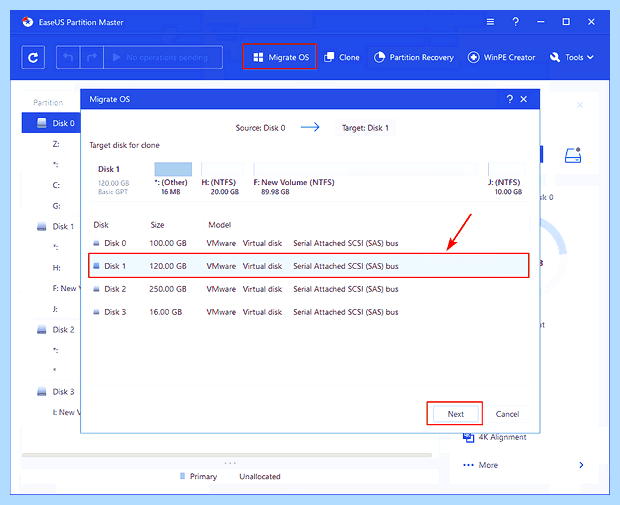Click the Redo arrow in the toolbar
620x505 pixels.
pos(92,58)
